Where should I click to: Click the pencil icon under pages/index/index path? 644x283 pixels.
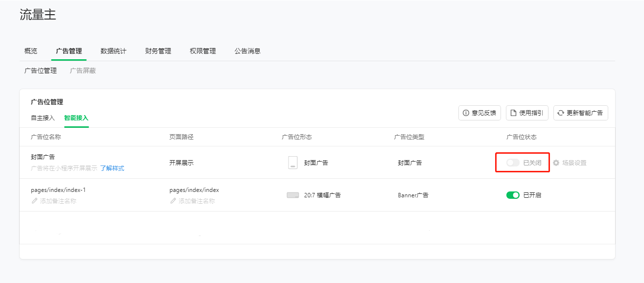point(173,201)
